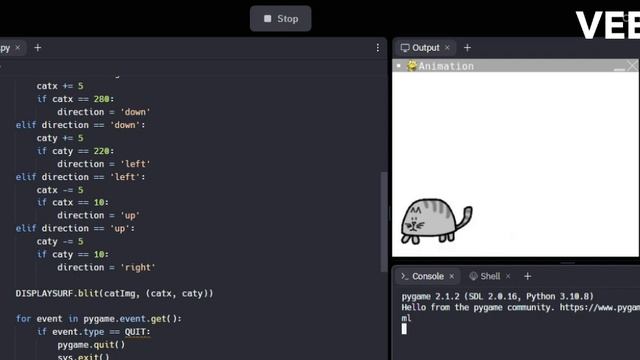Add new tab beside Output
The image size is (640, 360).
467,48
